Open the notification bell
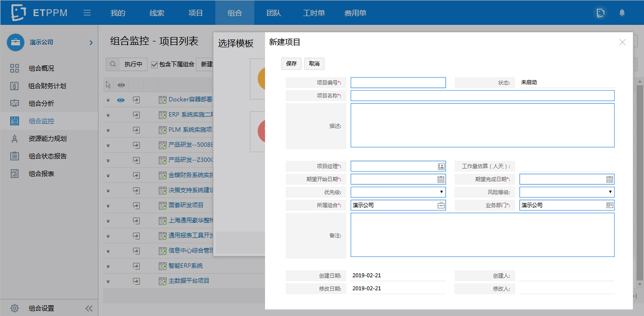Viewport: 644px width, 316px height. coord(622,13)
